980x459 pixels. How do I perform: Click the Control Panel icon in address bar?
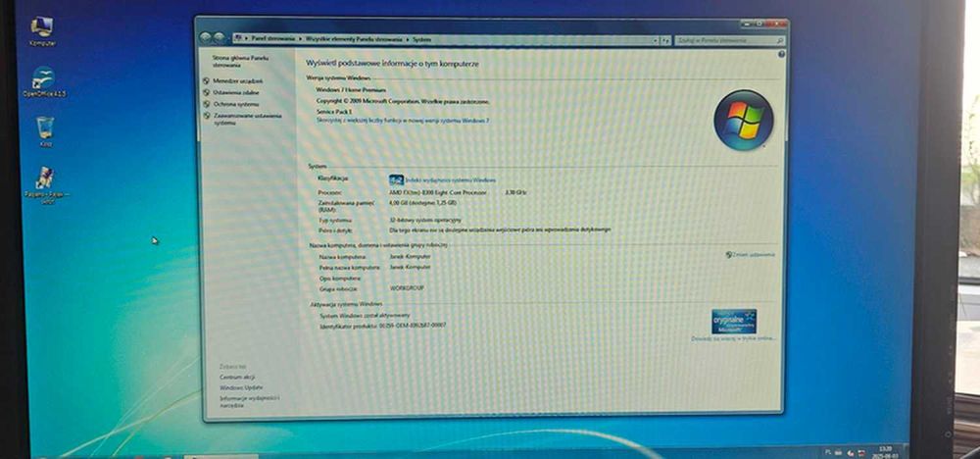coord(238,39)
